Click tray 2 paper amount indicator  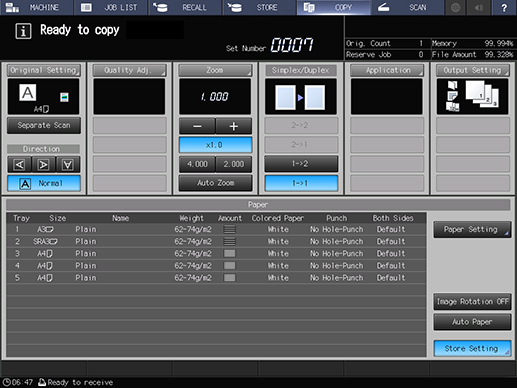[x=230, y=241]
